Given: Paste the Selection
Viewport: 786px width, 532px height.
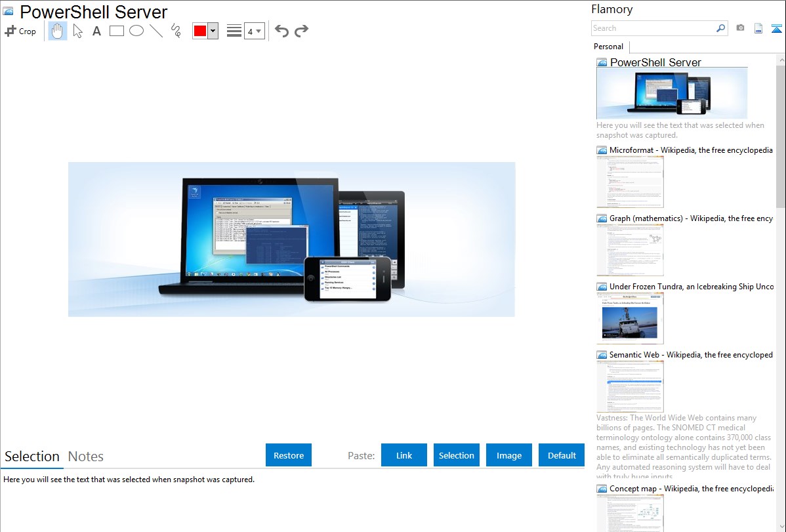Looking at the screenshot, I should (x=457, y=455).
